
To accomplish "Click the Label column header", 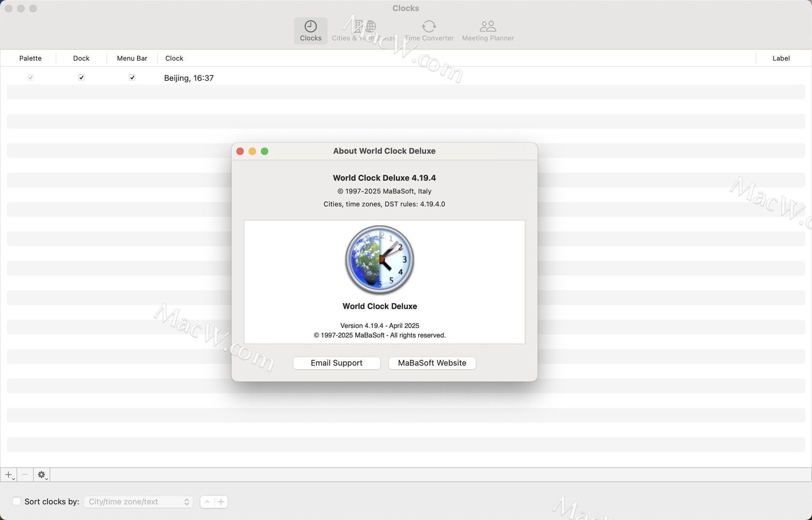I will pyautogui.click(x=781, y=58).
